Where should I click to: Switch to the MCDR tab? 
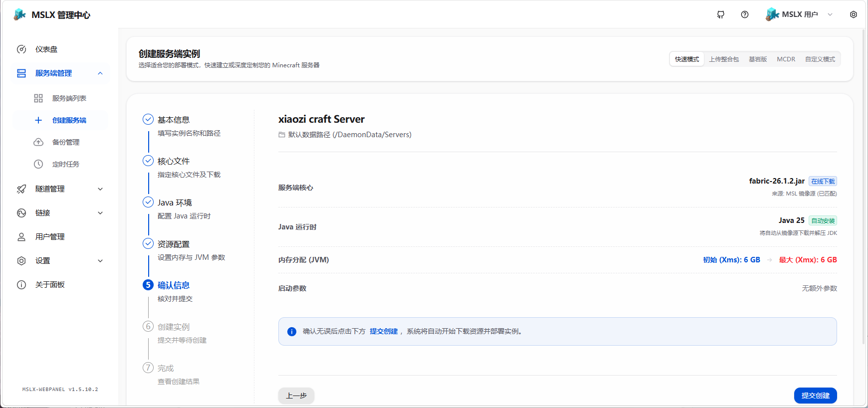click(x=786, y=59)
